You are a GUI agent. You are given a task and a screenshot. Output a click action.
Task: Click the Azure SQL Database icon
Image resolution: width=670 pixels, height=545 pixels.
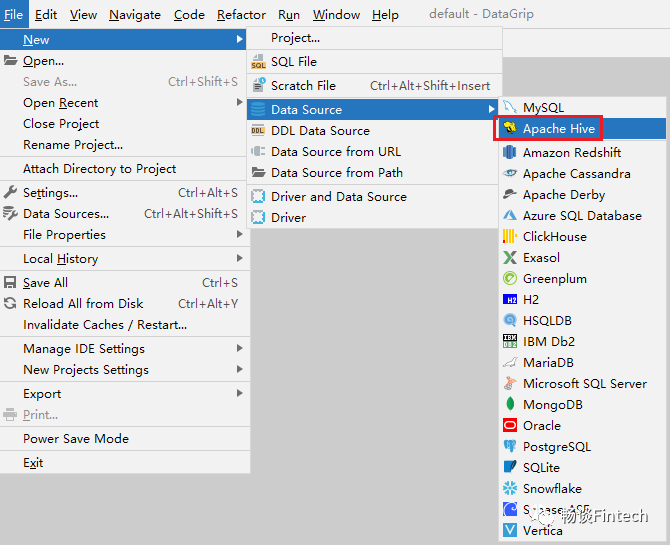pyautogui.click(x=509, y=215)
